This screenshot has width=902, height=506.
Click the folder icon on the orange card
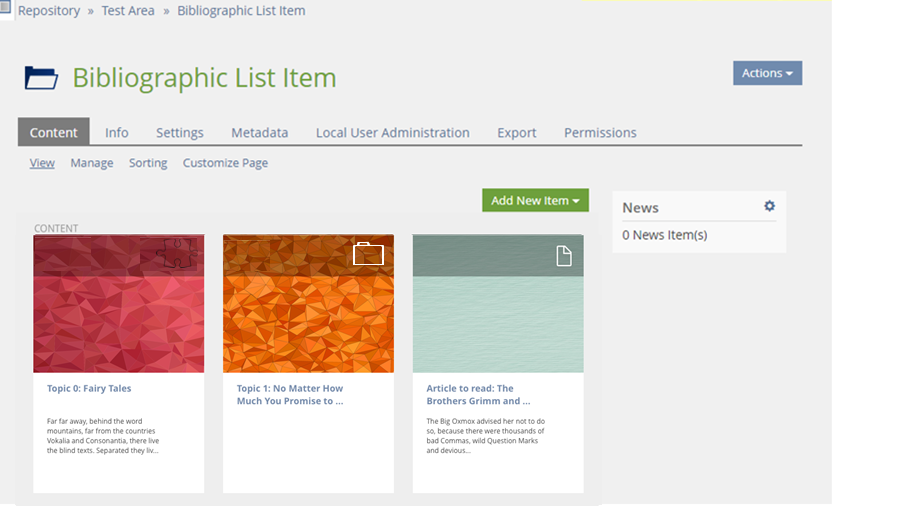tap(368, 254)
